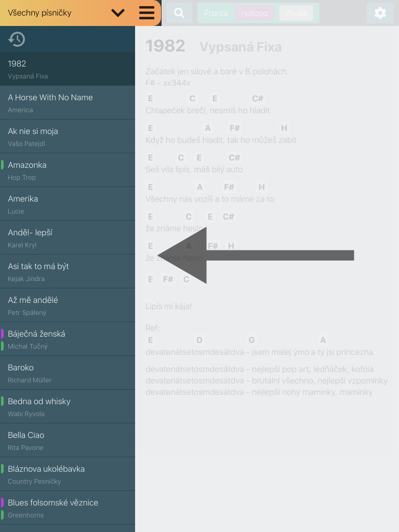Choose Bedna od whisky in list
The width and height of the screenshot is (399, 532).
68,406
